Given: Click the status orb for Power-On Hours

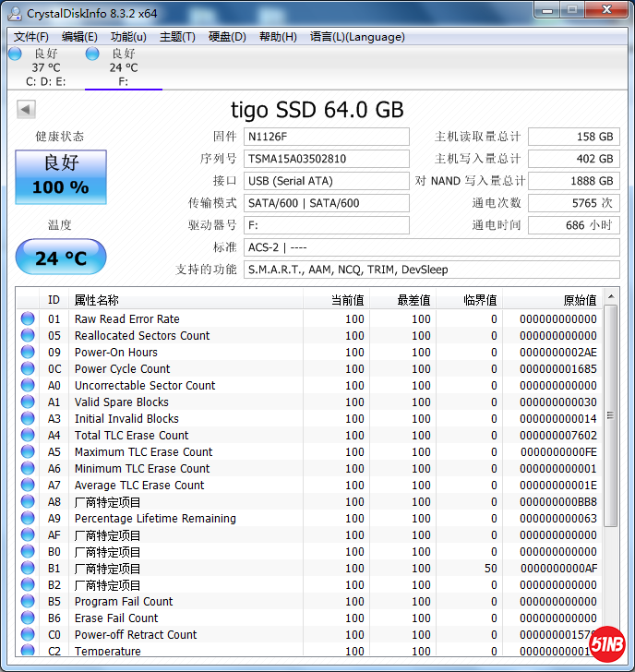Looking at the screenshot, I should [28, 353].
